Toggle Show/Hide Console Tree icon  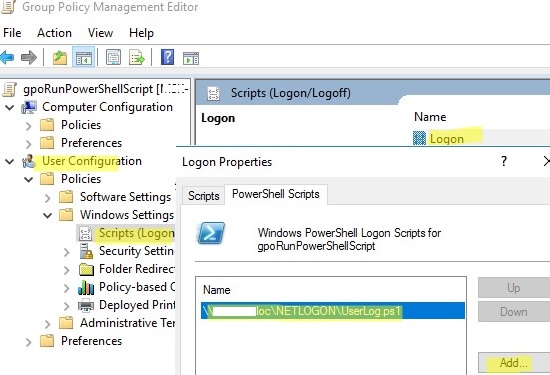(x=84, y=57)
